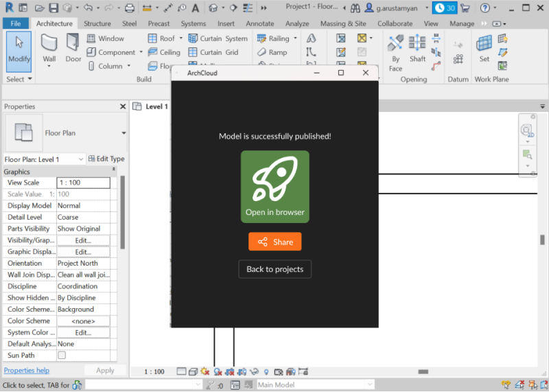Click the Back to projects button
The width and height of the screenshot is (549, 392).
[274, 269]
